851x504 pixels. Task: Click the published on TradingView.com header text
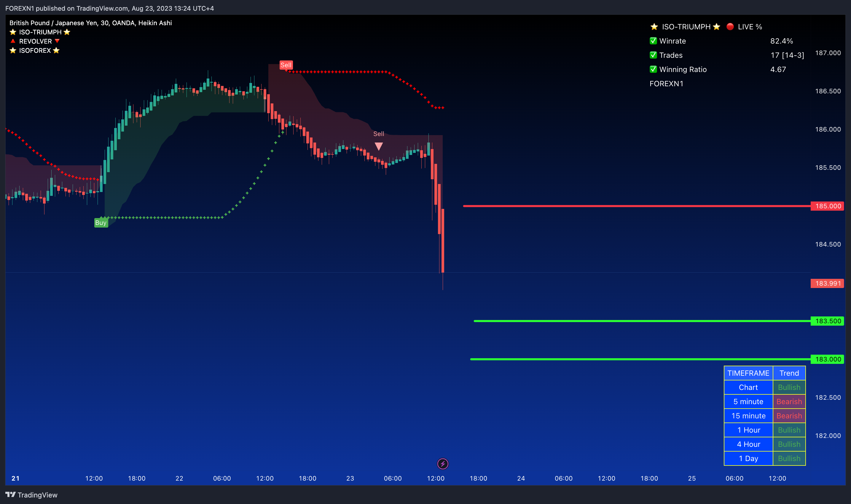[x=109, y=8]
